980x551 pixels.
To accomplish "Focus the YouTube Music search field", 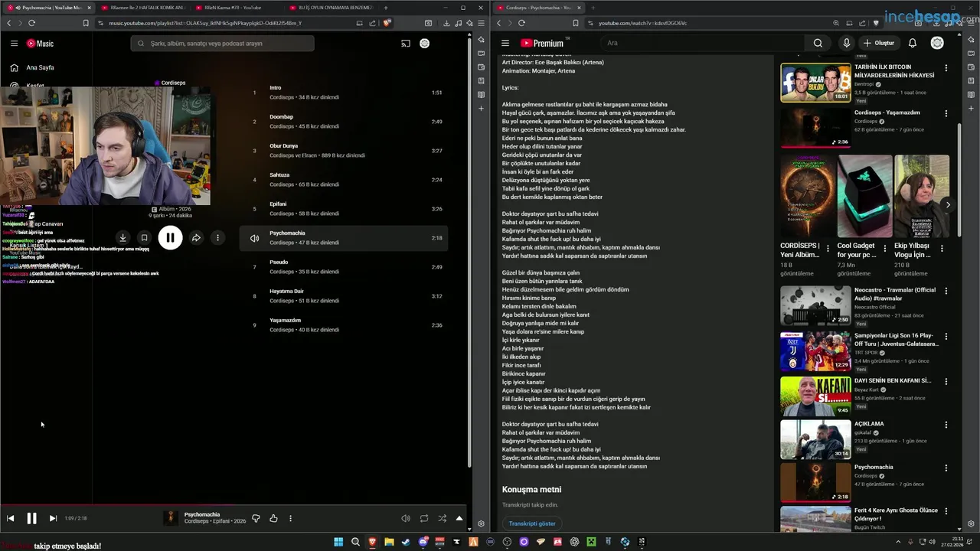I will coord(222,44).
